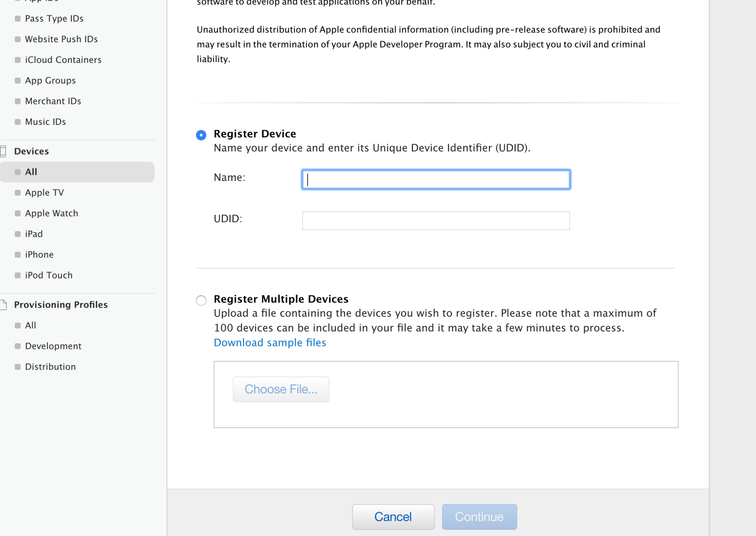This screenshot has height=536, width=756.
Task: Click the Cancel button
Action: [x=393, y=516]
